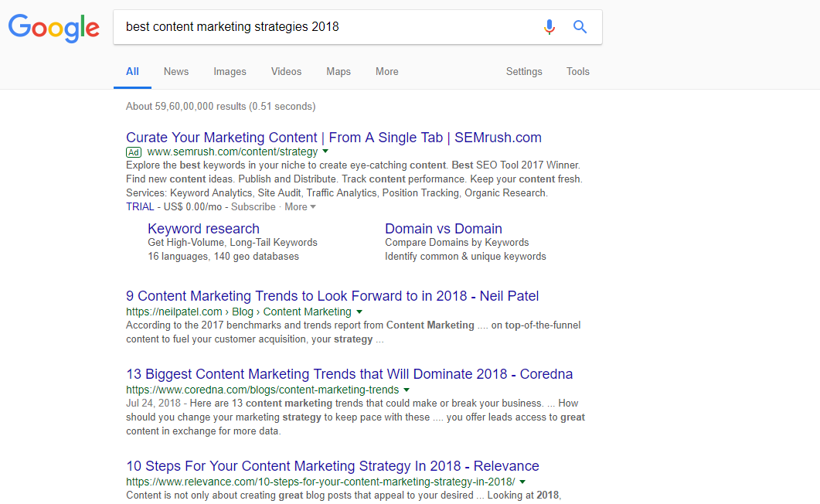Expand dropdown arrow next to coredna.com URL
This screenshot has height=504, width=820.
pos(407,390)
